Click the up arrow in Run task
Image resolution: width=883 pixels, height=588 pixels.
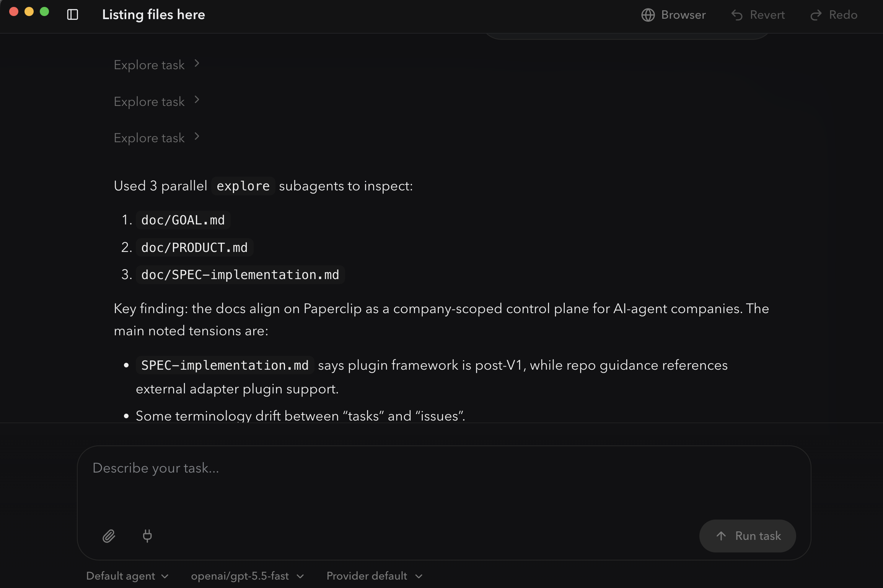pyautogui.click(x=721, y=536)
